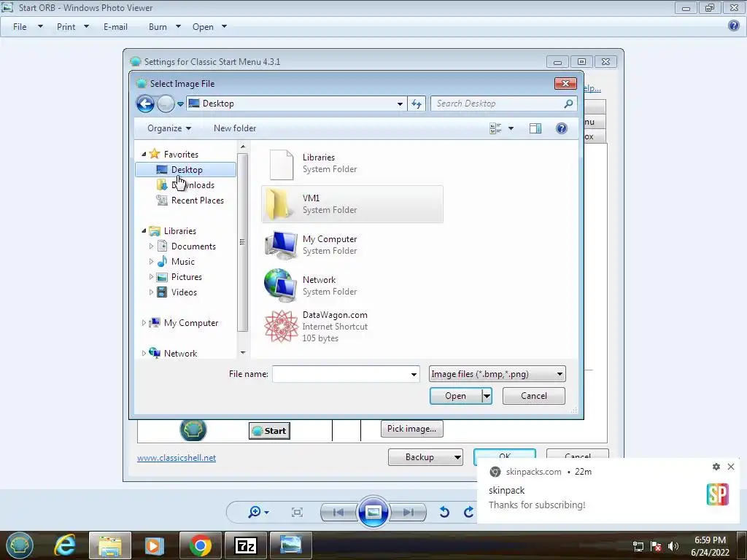Open recent locations dropdown beside nav arrows

click(x=181, y=104)
